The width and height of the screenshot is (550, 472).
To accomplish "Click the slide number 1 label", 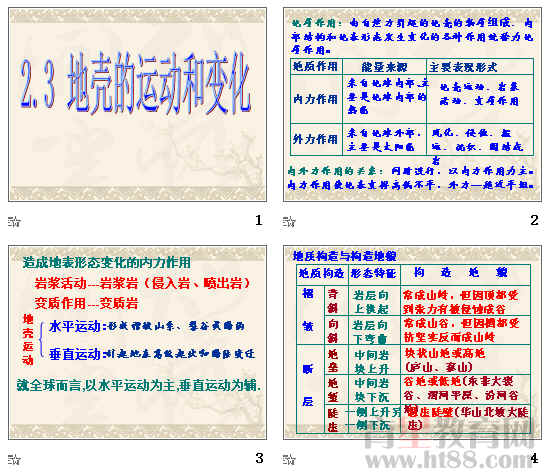I will click(259, 220).
